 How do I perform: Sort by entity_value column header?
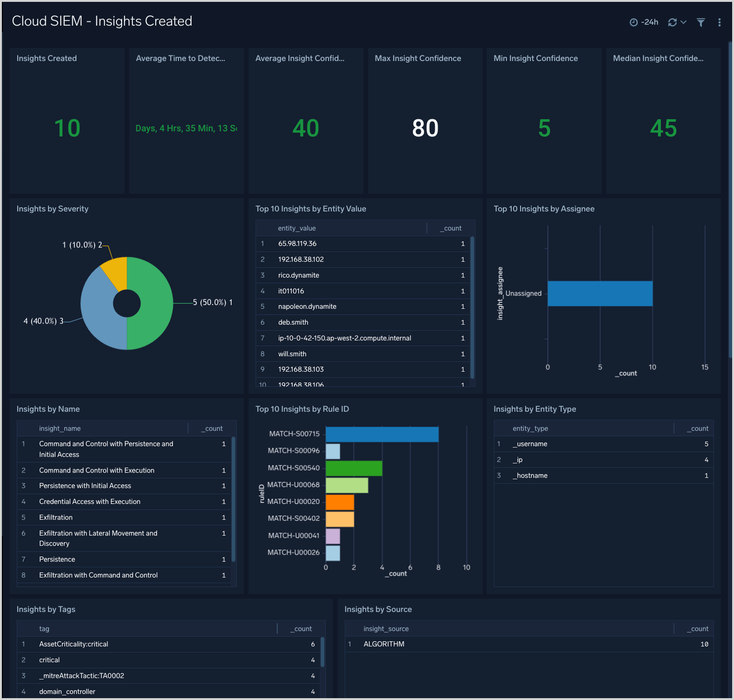tap(297, 228)
